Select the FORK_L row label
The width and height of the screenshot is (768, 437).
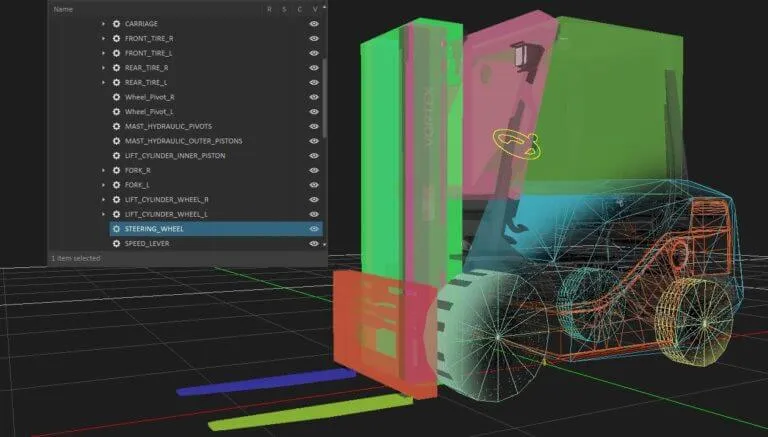coord(137,185)
